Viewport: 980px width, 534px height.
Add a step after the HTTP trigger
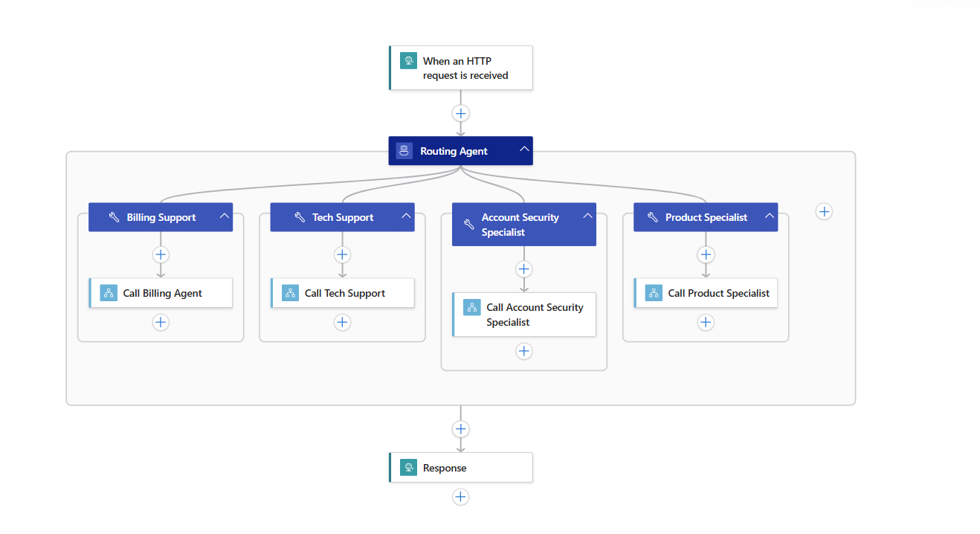[460, 113]
